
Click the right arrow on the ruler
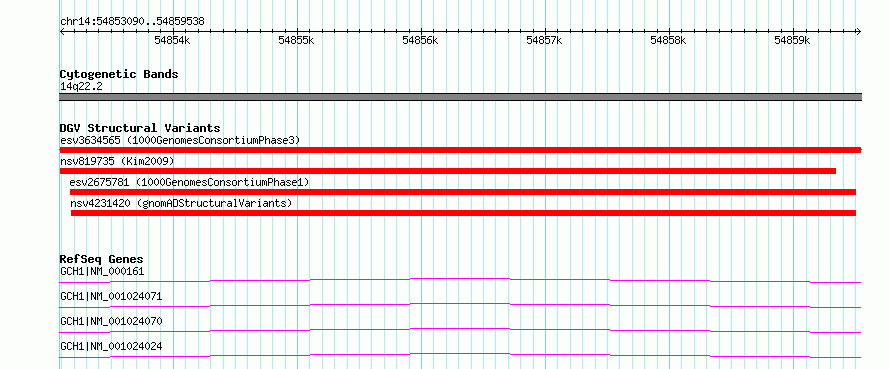point(858,31)
